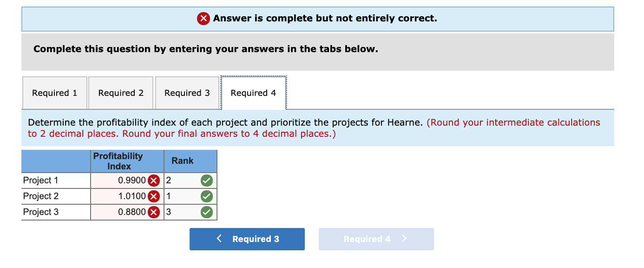Viewport: 644px width, 268px height.
Task: Click the red X icon beside Project 2 index
Action: pyautogui.click(x=154, y=196)
